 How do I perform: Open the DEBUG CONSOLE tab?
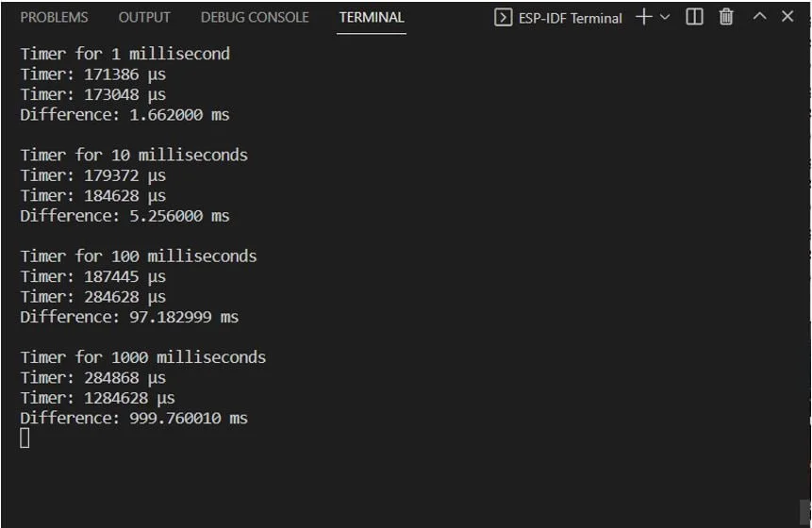[255, 18]
